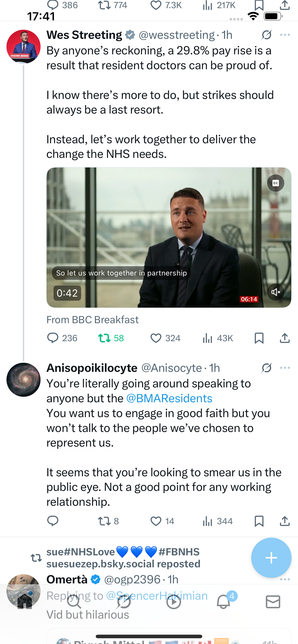Open more options for Wes Streeting's tweet
Screen dimensions: 298x644
click(x=285, y=35)
